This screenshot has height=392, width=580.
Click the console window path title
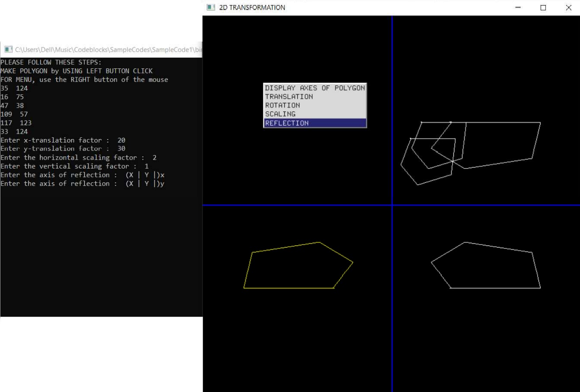point(109,50)
